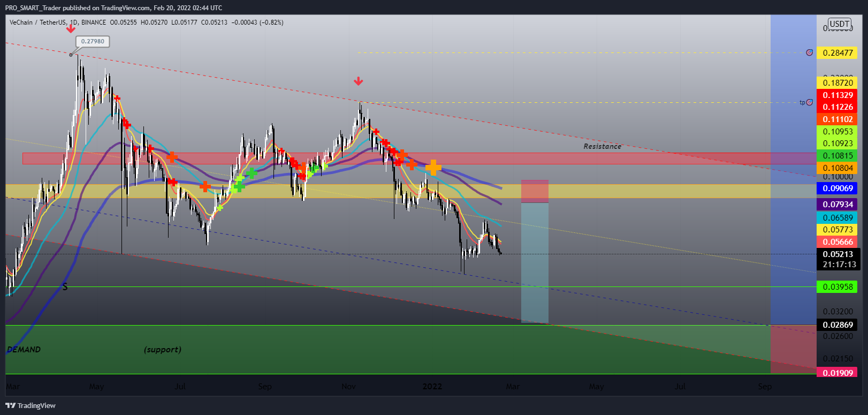The width and height of the screenshot is (868, 415).
Task: Click the 2022 label on the time axis
Action: coord(432,387)
